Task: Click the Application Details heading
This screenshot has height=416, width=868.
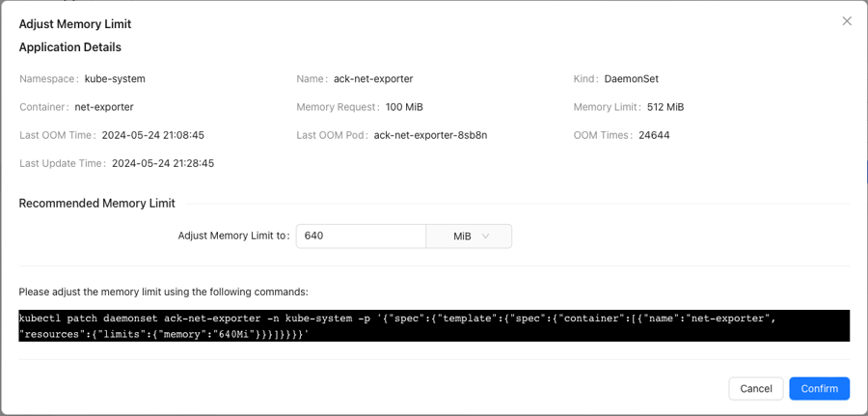Action: pos(69,47)
